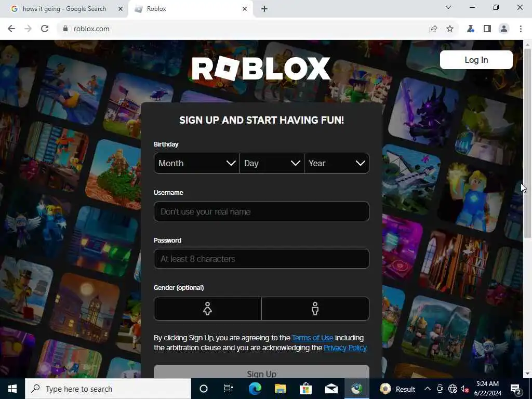
Task: Expand the Month birthday dropdown
Action: tap(197, 163)
